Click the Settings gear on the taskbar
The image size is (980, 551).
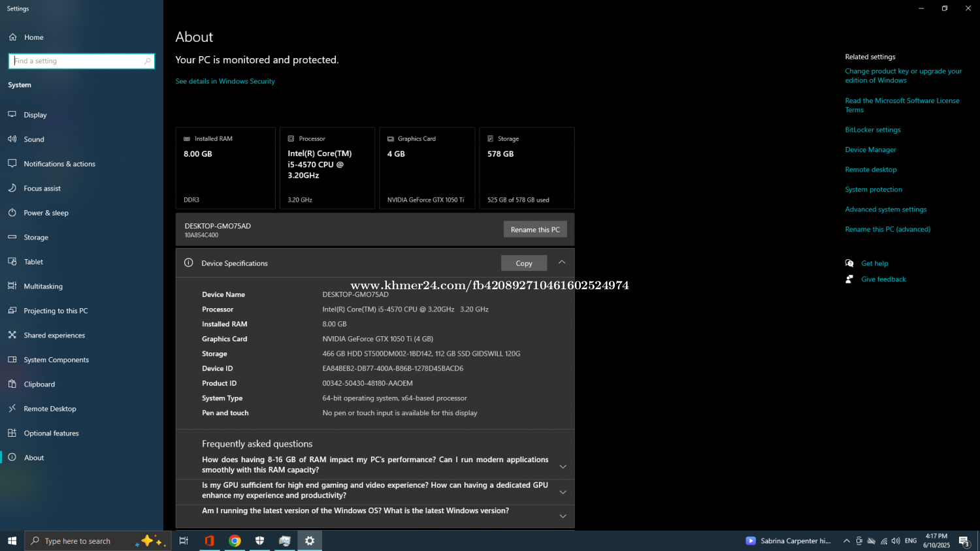click(310, 541)
